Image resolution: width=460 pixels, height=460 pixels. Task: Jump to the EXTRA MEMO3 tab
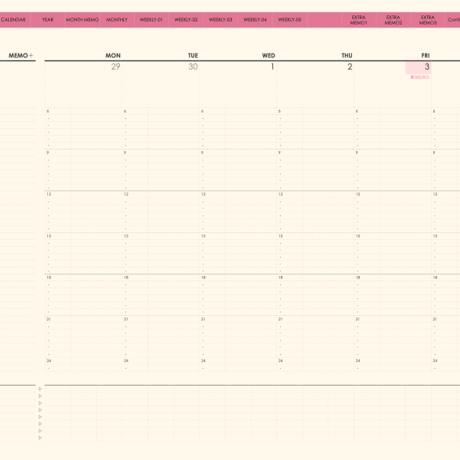point(428,20)
